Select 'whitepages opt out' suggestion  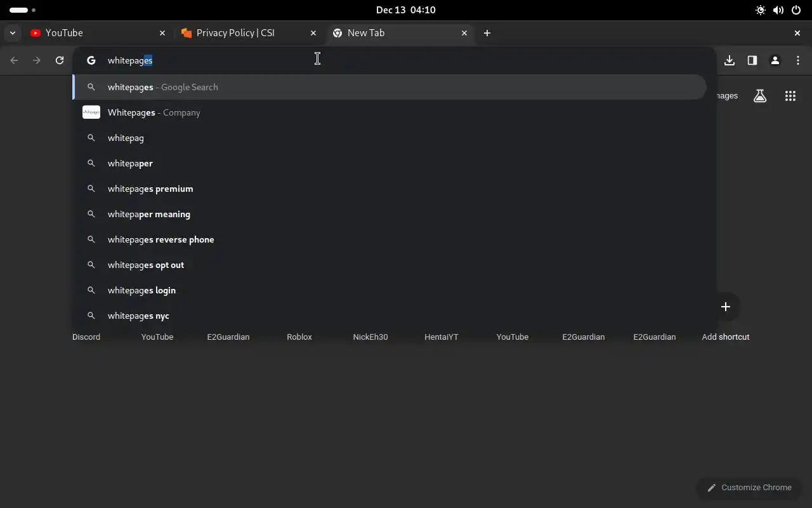tap(390, 265)
